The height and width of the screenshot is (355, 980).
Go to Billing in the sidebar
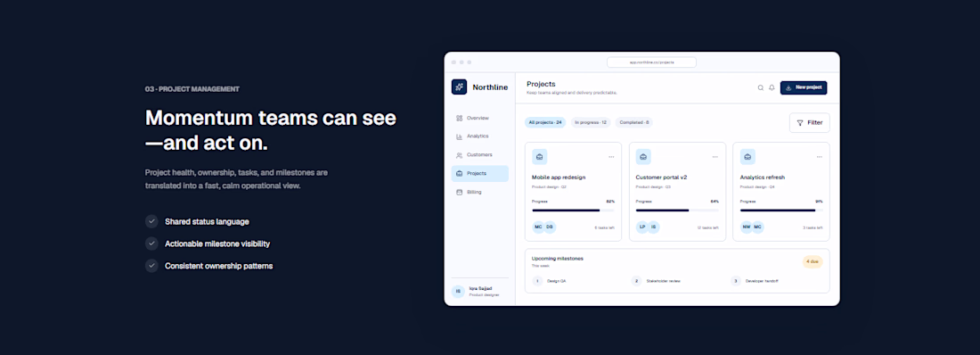(479, 192)
